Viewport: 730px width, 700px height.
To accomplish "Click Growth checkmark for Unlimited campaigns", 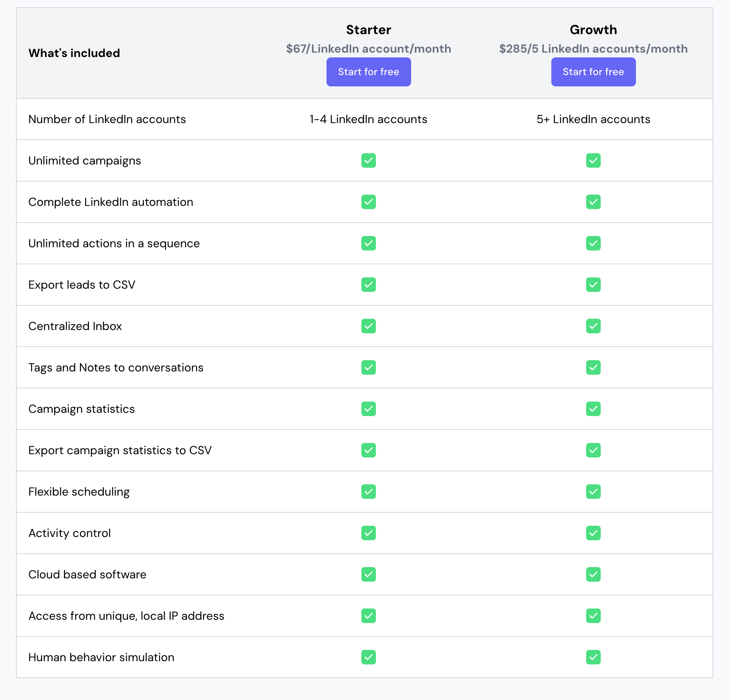I will click(x=593, y=160).
